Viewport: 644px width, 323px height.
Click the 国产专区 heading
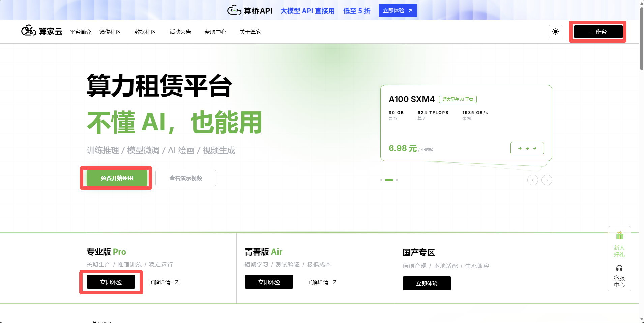pos(418,253)
